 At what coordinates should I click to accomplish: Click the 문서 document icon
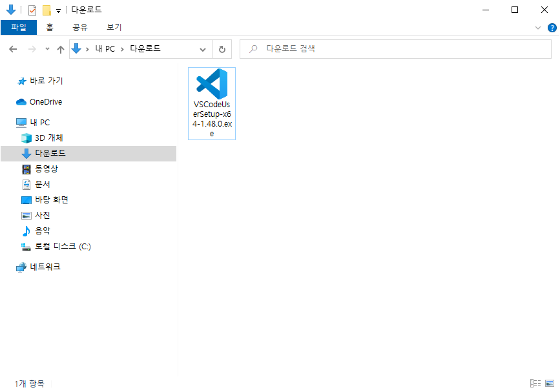[26, 185]
